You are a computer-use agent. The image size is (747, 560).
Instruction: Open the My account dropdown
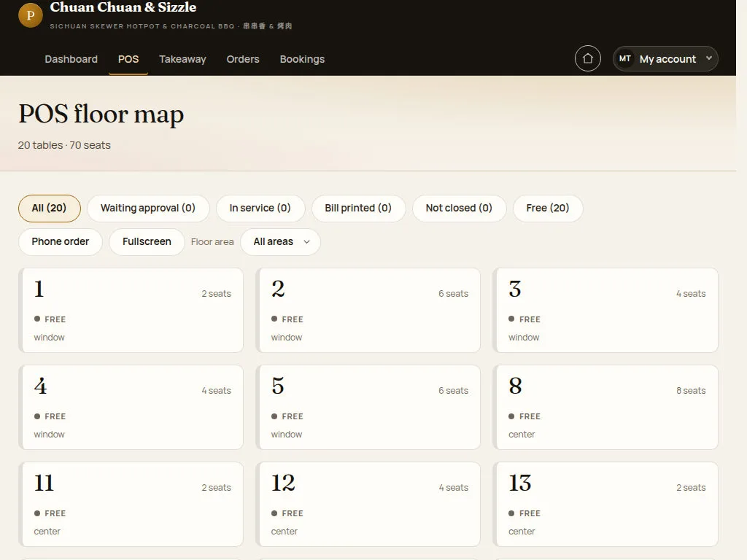[665, 58]
